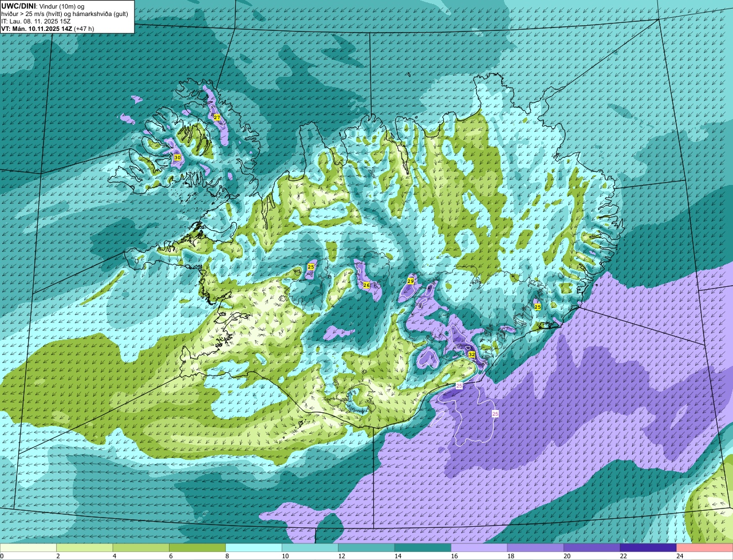The image size is (733, 560).
Task: Select the 'hviður > 25 m/s (hvítt)' description line
Action: (64, 14)
